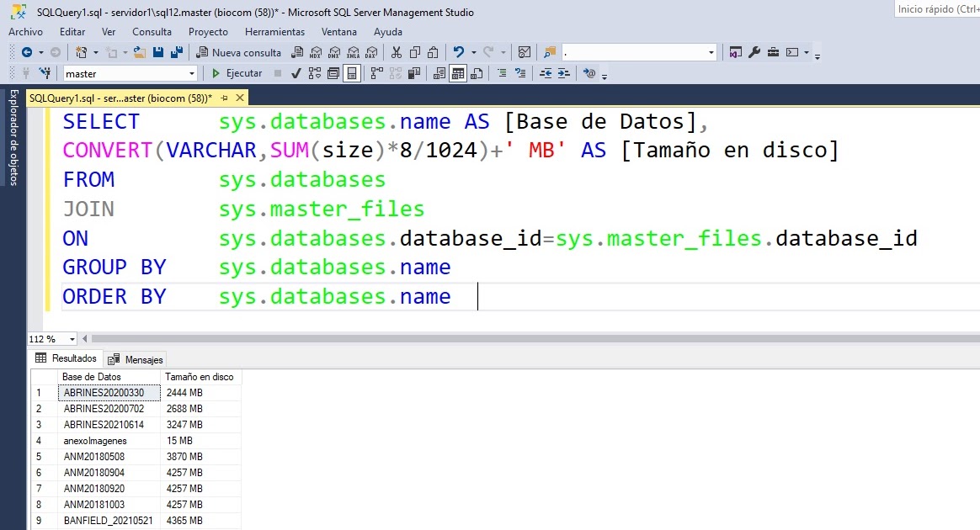Save the query with the Save icon
Viewport: 980px width, 530px height.
[160, 52]
